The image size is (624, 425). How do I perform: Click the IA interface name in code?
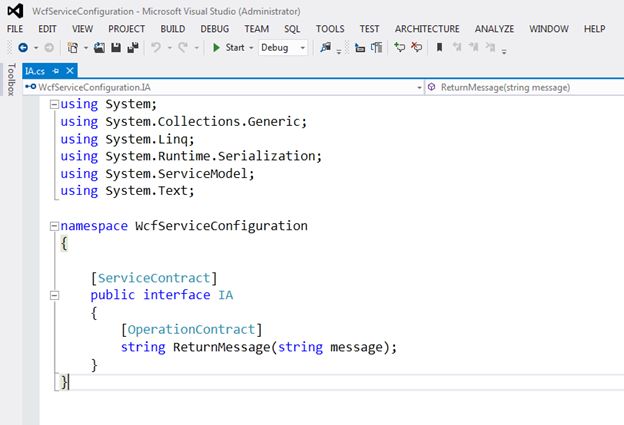[226, 295]
